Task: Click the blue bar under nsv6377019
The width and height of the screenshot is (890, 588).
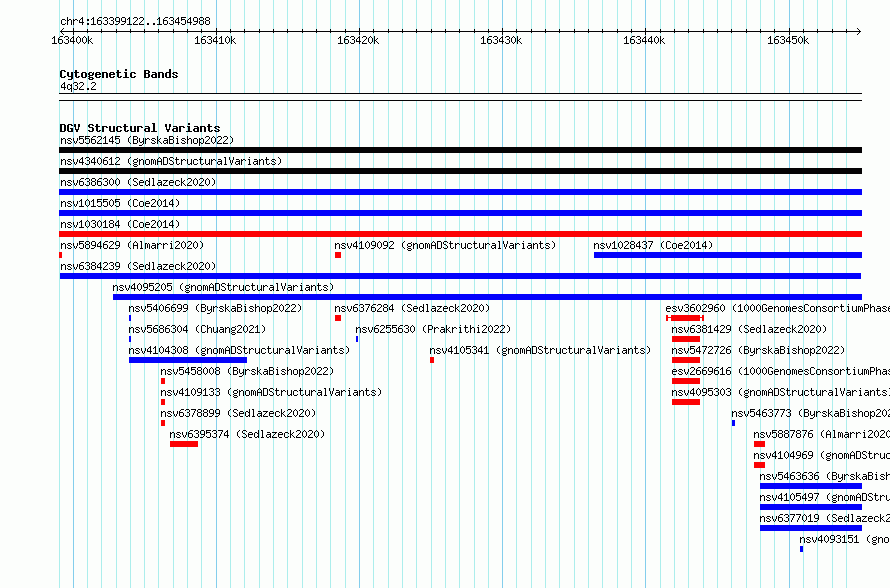Action: click(x=811, y=528)
